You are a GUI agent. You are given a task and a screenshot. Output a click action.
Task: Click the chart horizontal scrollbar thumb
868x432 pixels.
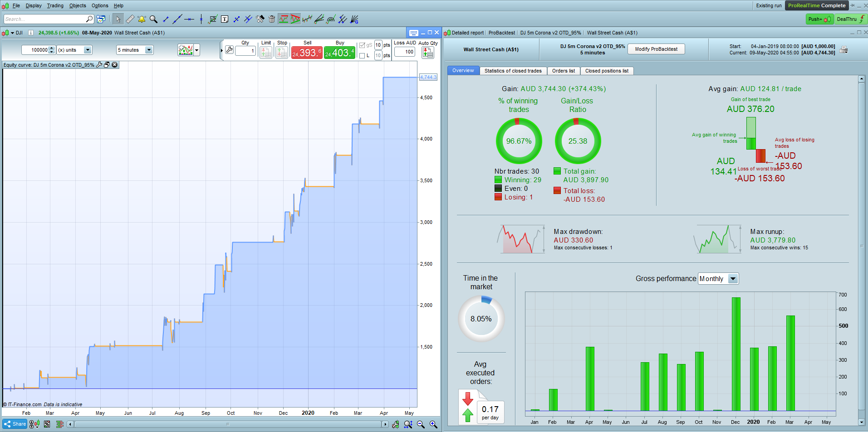[228, 424]
